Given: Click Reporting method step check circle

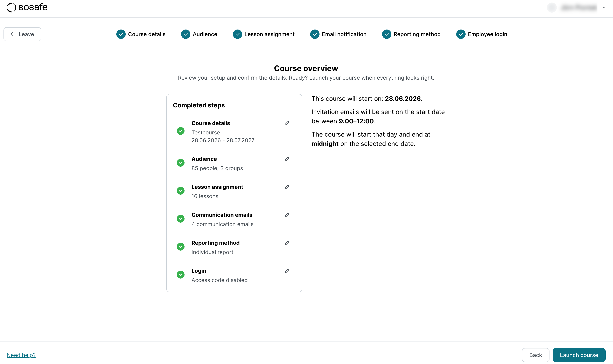Looking at the screenshot, I should click(x=387, y=34).
